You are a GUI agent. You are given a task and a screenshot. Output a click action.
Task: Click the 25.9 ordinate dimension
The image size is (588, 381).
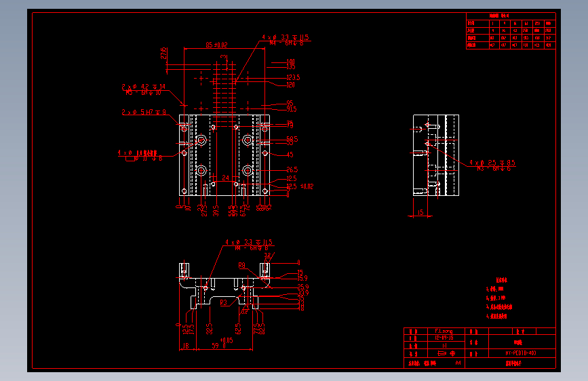tap(303, 287)
